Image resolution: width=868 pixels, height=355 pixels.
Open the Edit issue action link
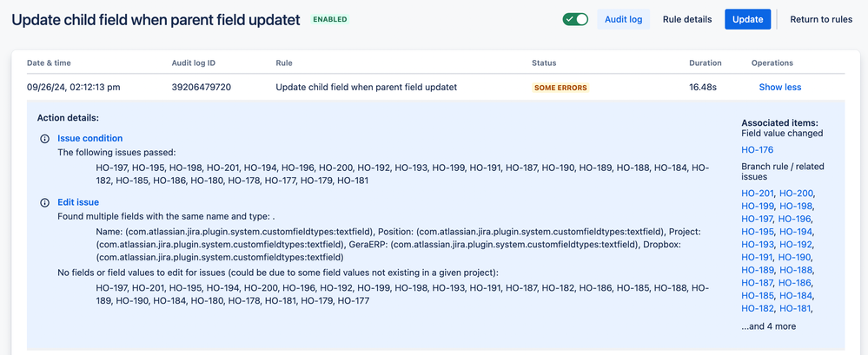coord(78,202)
